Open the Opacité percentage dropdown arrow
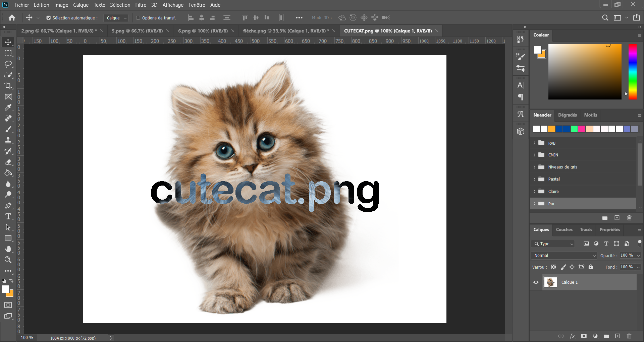The width and height of the screenshot is (644, 342). click(638, 256)
